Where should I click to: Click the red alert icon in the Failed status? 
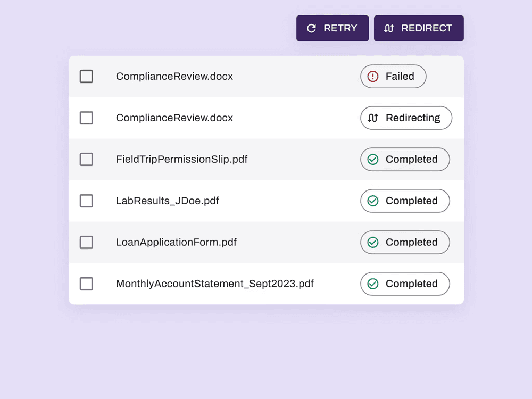pos(372,76)
